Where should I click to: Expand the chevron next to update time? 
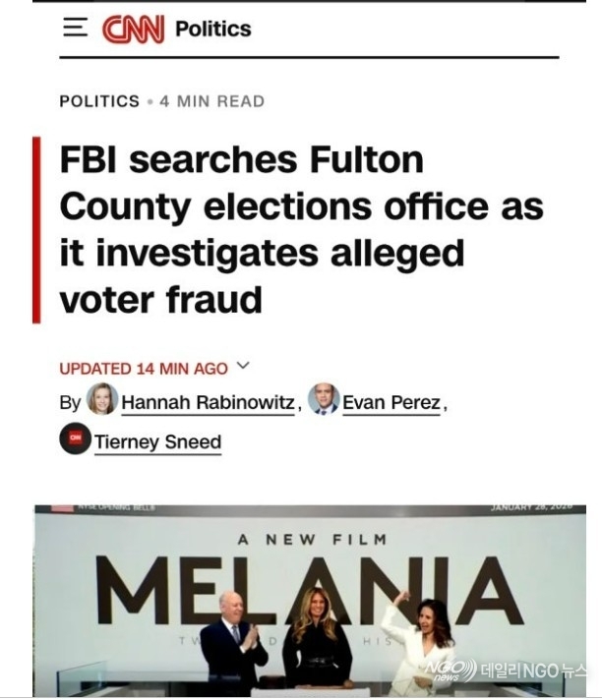tap(244, 368)
